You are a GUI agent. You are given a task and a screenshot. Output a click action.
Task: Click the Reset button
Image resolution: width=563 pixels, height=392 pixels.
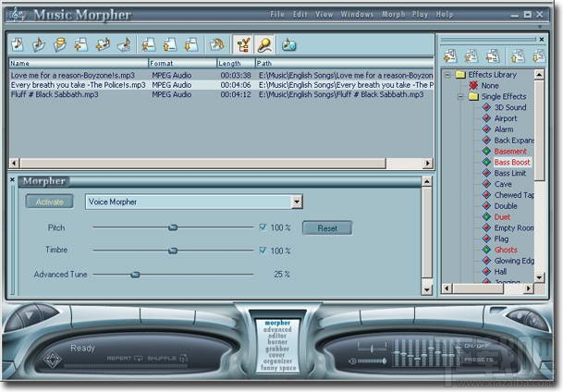tap(327, 228)
